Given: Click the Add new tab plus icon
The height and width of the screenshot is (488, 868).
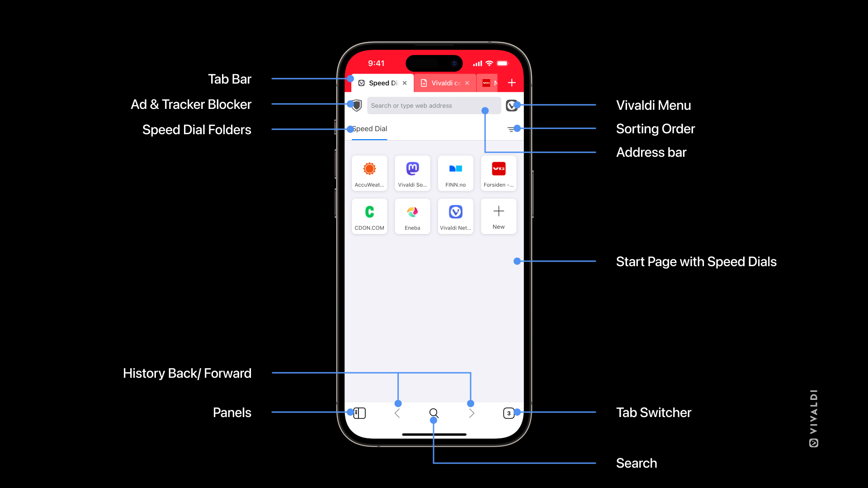Looking at the screenshot, I should pos(512,83).
